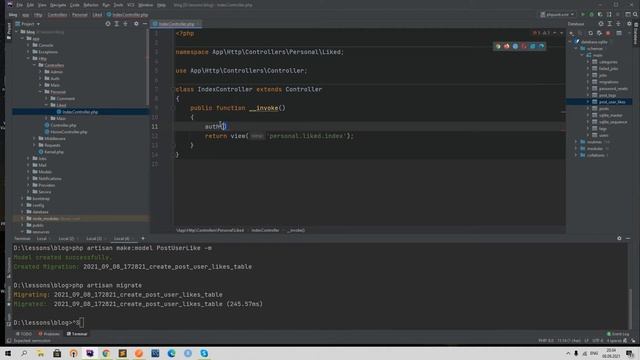Viewport: 640px width, 360px height.
Task: Hide the Project panel with minus icon
Action: tap(144, 24)
